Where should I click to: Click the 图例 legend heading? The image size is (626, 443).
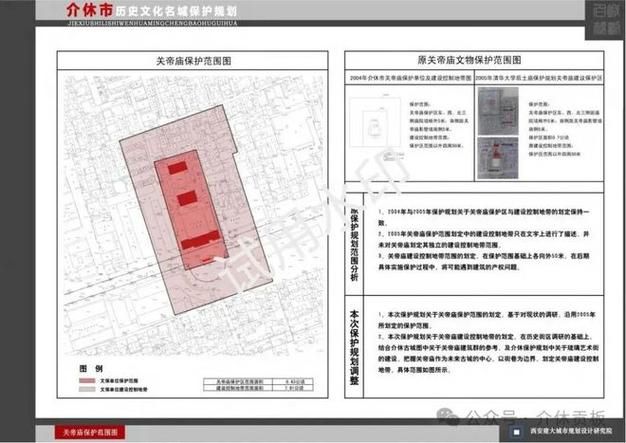pyautogui.click(x=91, y=368)
